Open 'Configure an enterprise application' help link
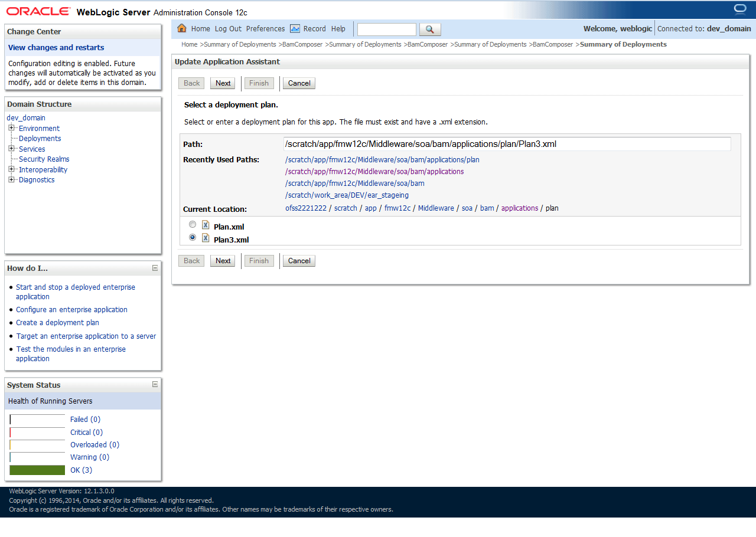756x537 pixels. [x=71, y=310]
